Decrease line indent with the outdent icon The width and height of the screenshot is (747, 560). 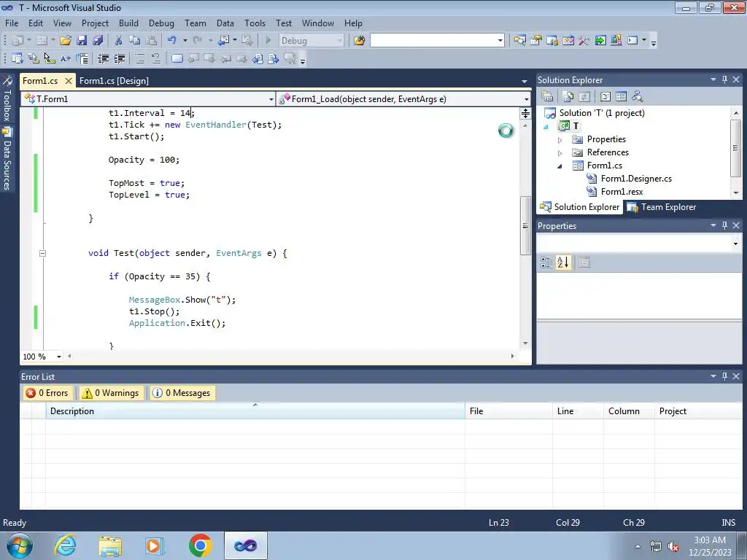tap(103, 58)
